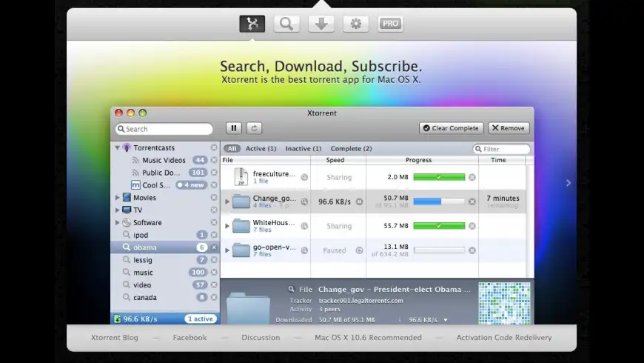Viewport: 644px width, 363px height.
Task: Click the Software disc icon
Action: 127,222
